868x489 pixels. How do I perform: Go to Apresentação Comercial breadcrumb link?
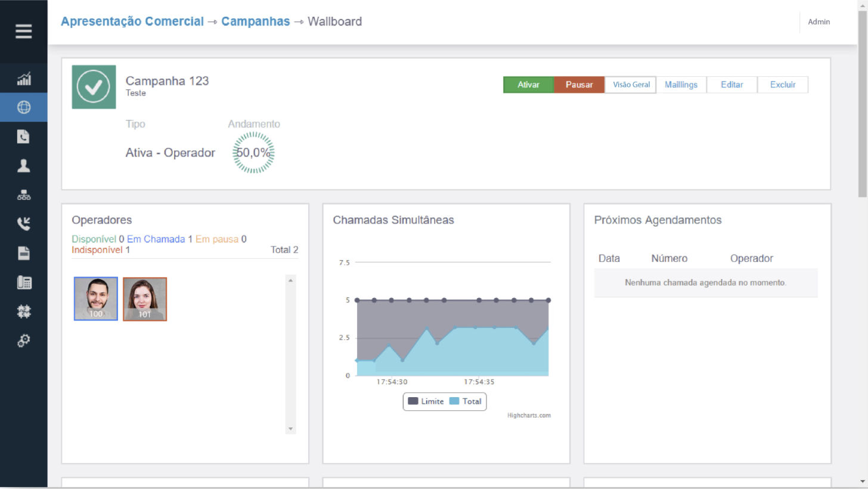click(132, 21)
